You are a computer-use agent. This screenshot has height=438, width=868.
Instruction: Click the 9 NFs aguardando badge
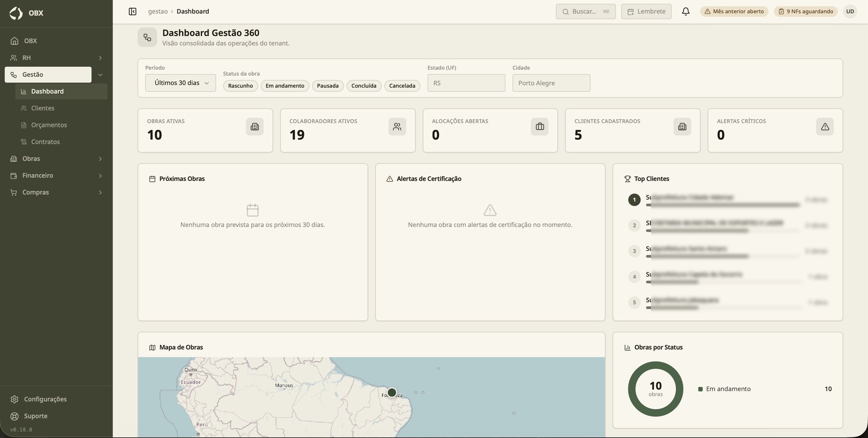(x=806, y=12)
